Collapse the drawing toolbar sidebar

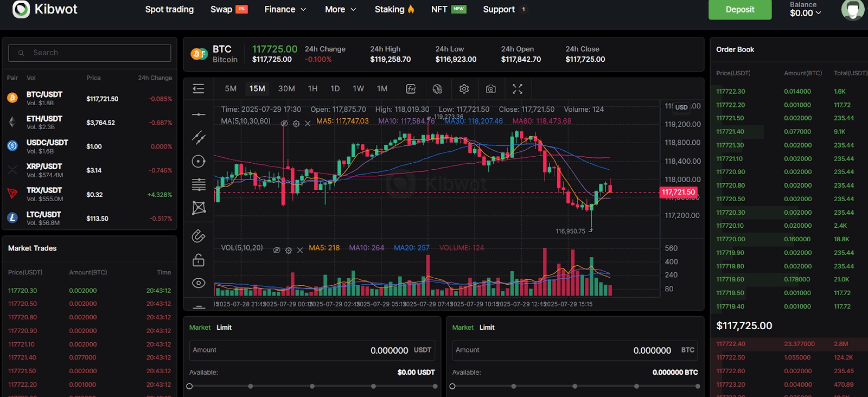tap(199, 89)
